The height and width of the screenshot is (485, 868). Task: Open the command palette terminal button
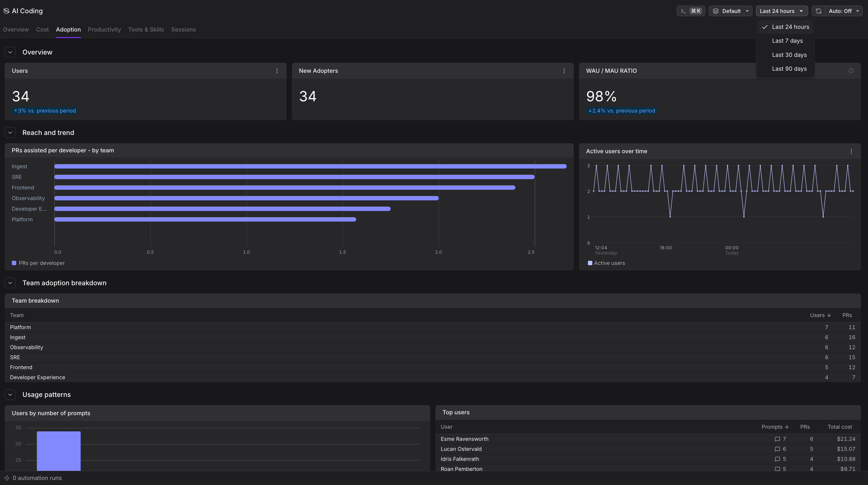[691, 11]
